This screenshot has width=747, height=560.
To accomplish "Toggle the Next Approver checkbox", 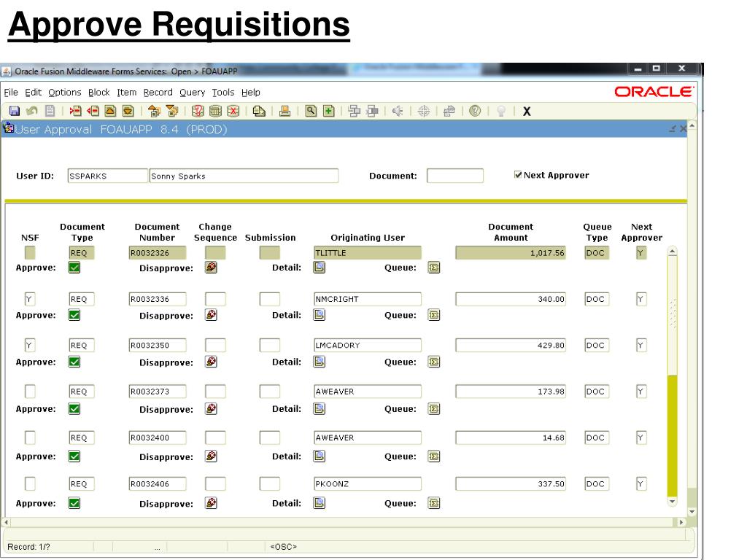I will [x=518, y=175].
